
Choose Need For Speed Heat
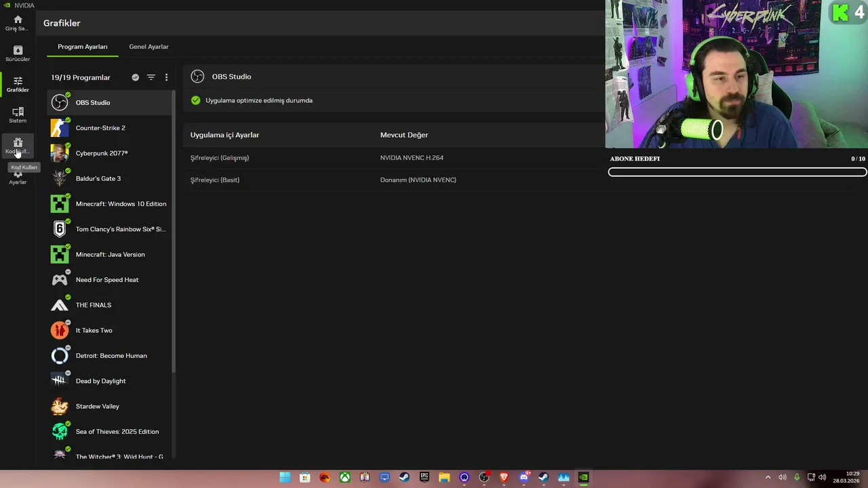point(109,279)
